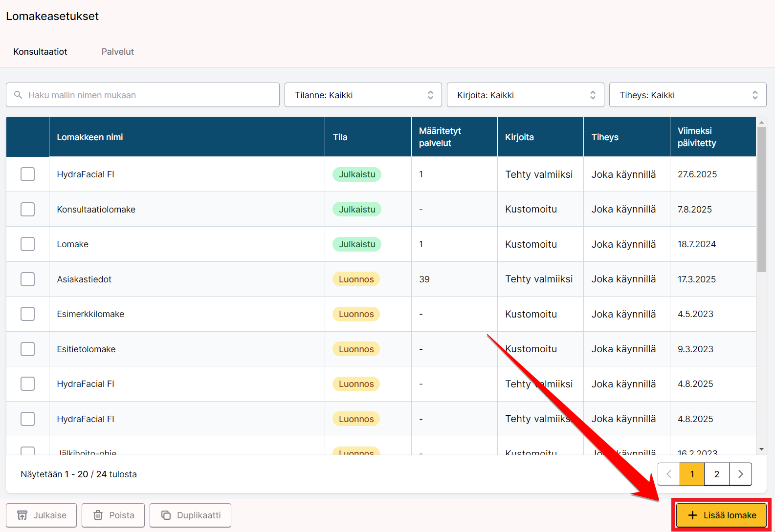Click the table scrollbar's up arrow
Screen dimensions: 775x532
(x=761, y=122)
